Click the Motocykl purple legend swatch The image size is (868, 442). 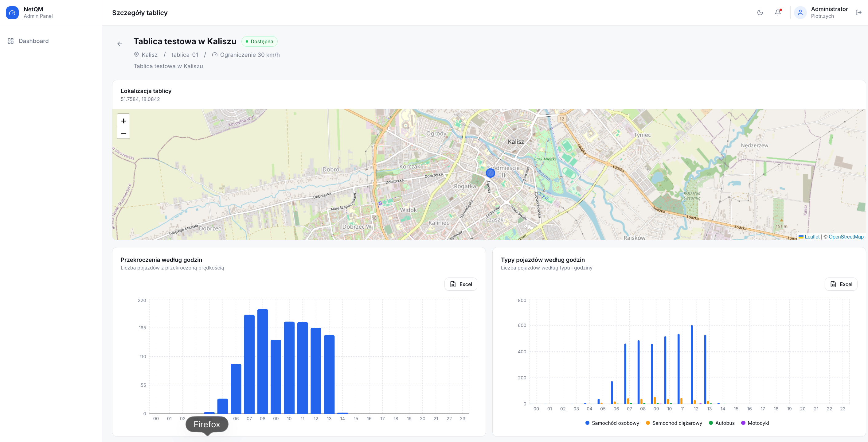point(743,423)
